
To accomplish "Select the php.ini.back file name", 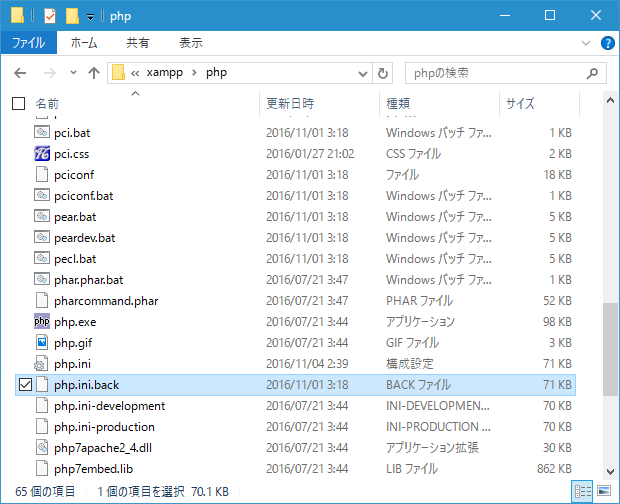I will point(87,385).
